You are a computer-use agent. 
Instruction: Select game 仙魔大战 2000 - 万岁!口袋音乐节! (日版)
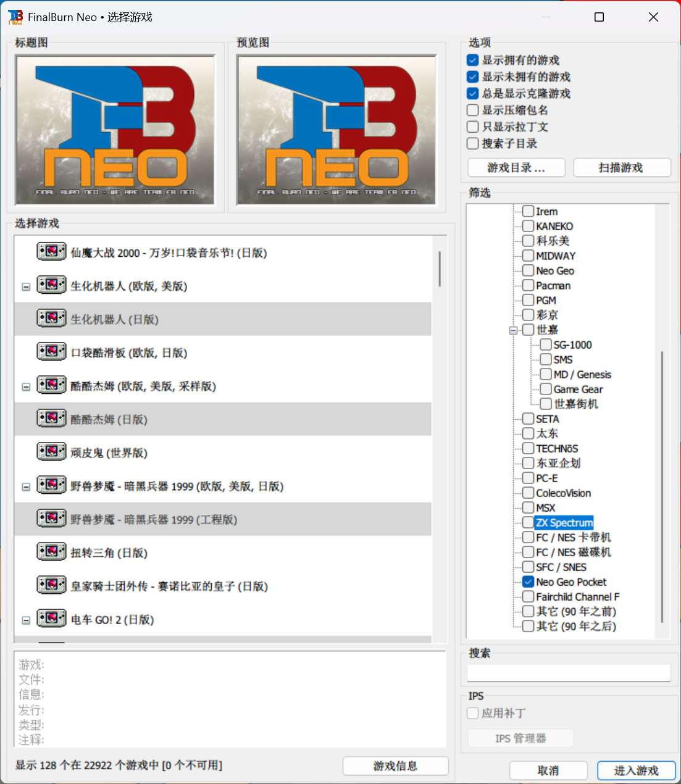(x=223, y=252)
